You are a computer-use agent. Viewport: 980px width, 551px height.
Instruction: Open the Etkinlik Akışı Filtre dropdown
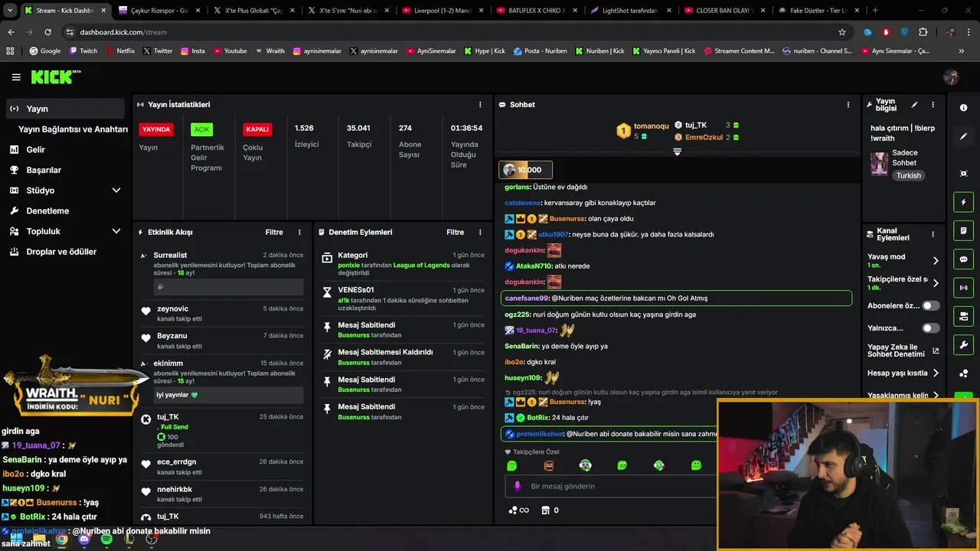tap(274, 232)
